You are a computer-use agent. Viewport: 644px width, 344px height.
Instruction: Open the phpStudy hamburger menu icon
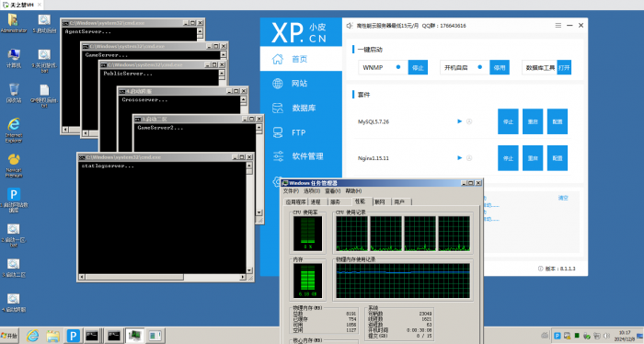tap(558, 26)
